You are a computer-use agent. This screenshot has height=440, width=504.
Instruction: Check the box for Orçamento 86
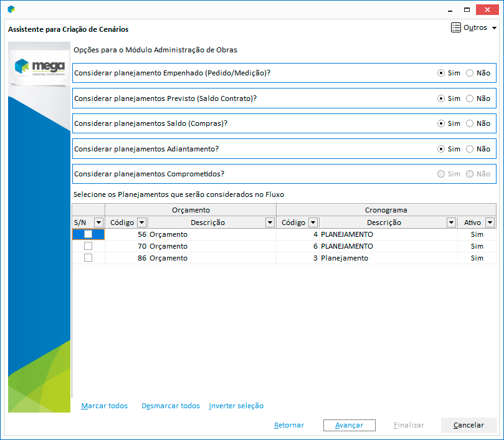coord(88,258)
